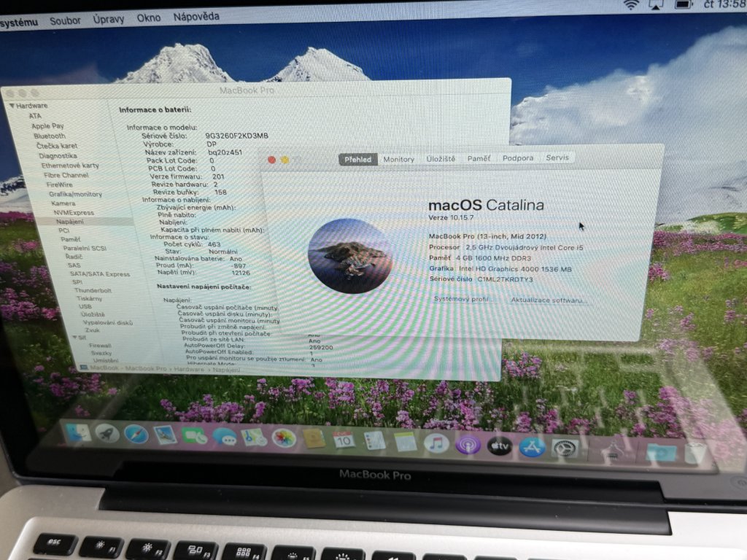Click serial number C1ML2TKRDTY3 text
This screenshot has width=747, height=560.
pos(505,279)
